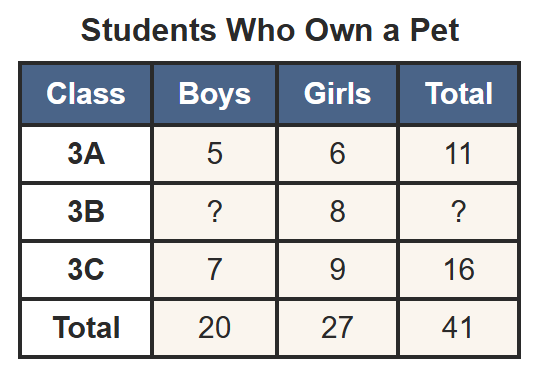Select the grand total cell showing 41

(x=459, y=328)
